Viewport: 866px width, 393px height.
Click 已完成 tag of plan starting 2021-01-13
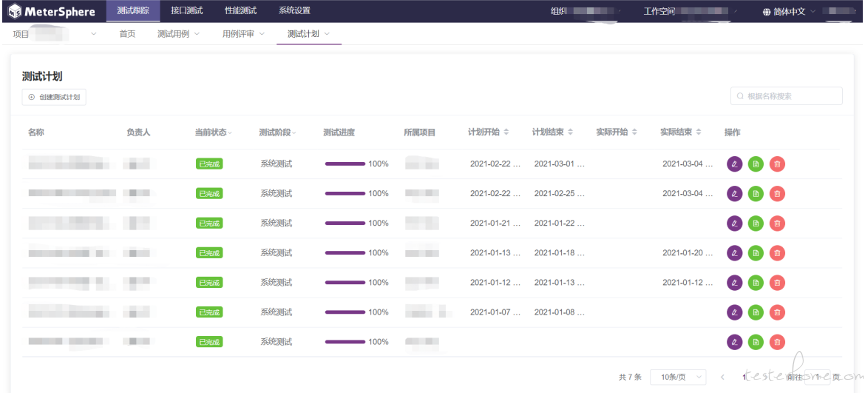point(209,253)
